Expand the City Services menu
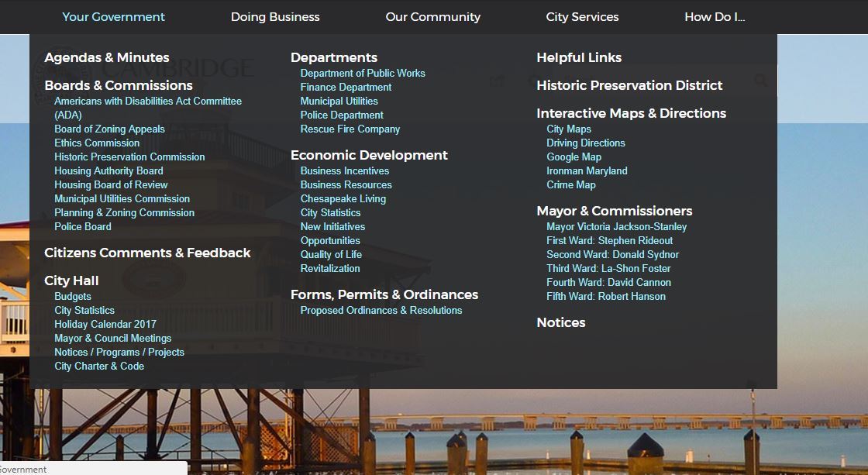The width and height of the screenshot is (868, 475). click(x=582, y=17)
